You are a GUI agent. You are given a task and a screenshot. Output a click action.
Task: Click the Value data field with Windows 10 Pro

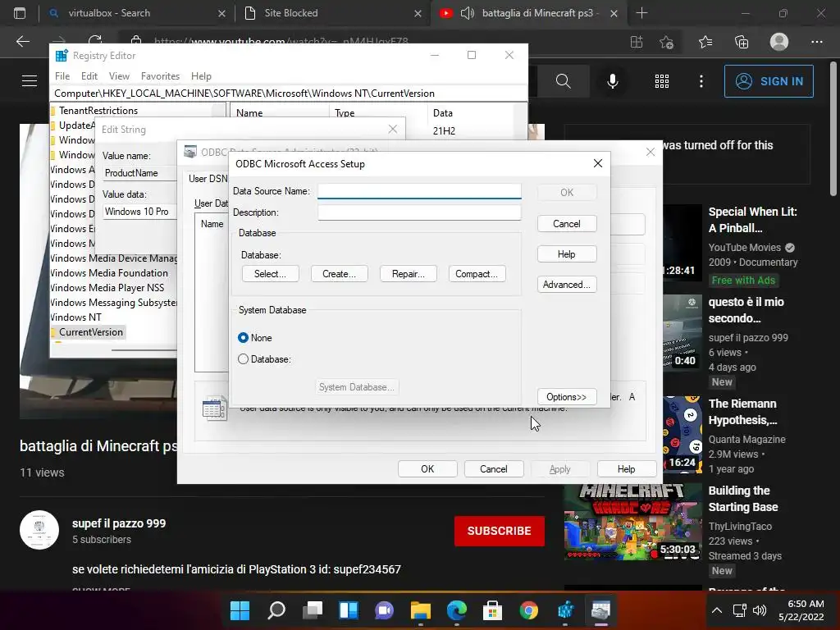(139, 212)
